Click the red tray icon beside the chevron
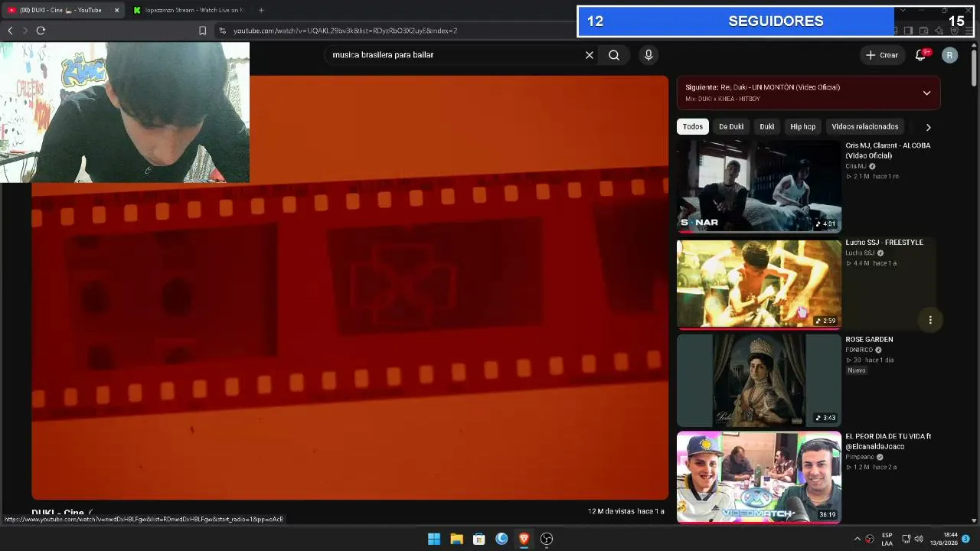Image resolution: width=980 pixels, height=551 pixels. (870, 539)
